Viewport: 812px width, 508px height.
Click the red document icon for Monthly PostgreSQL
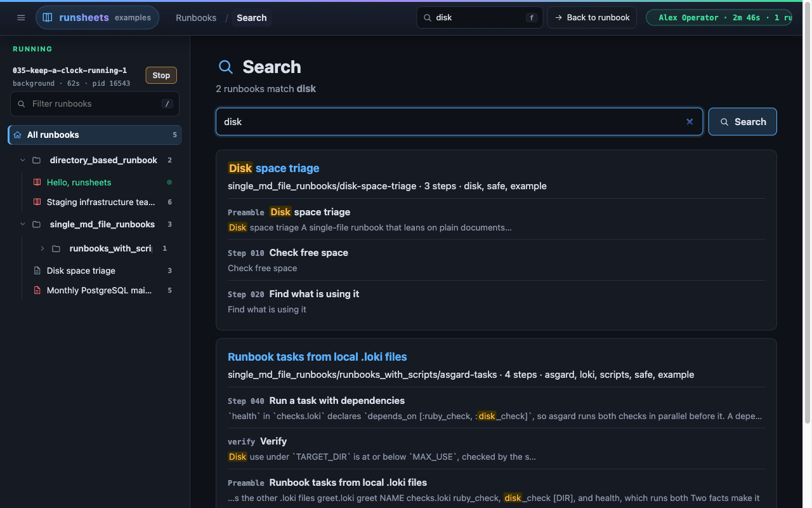click(37, 290)
